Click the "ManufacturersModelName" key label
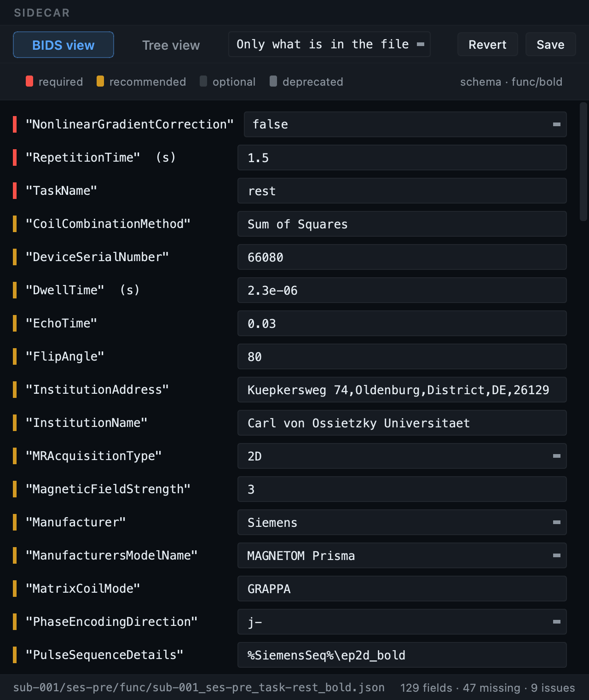 point(112,555)
